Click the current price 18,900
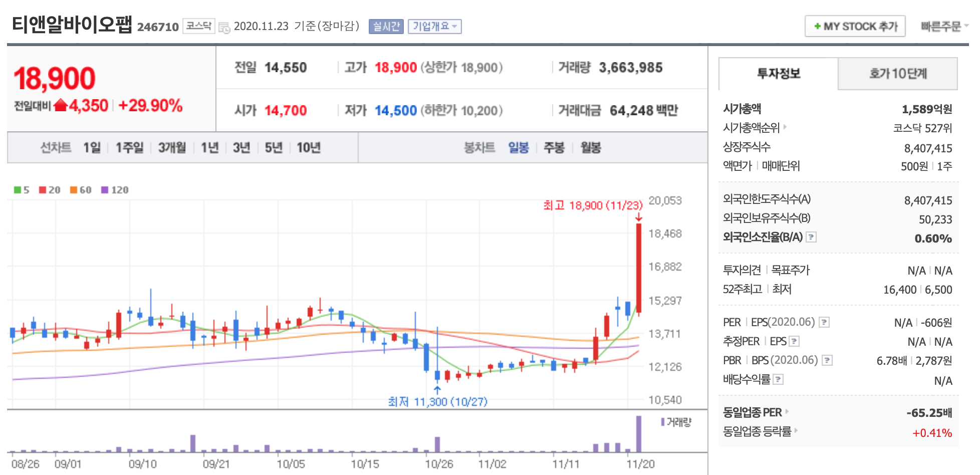This screenshot has width=980, height=475. (55, 79)
